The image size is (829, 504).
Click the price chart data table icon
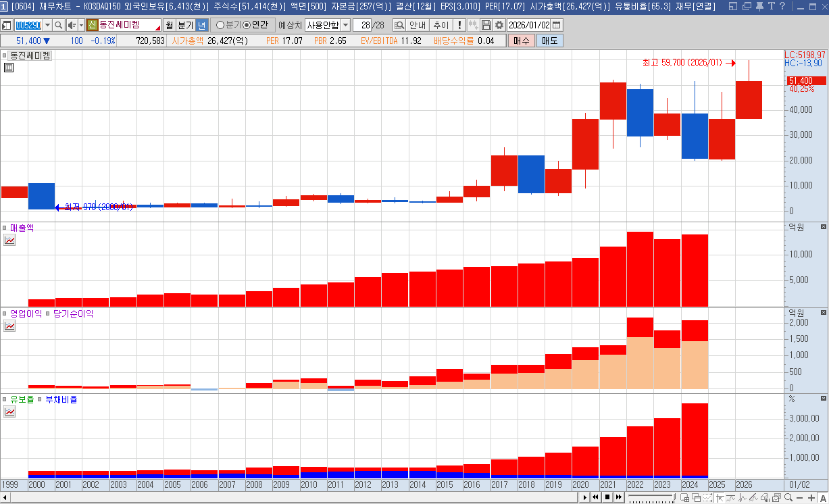point(8,68)
